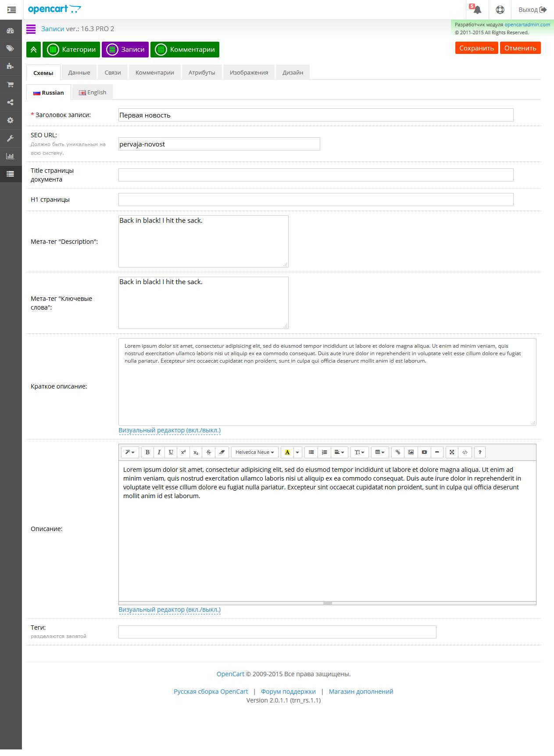Click Отменить button
This screenshot has width=554, height=756.
point(520,48)
